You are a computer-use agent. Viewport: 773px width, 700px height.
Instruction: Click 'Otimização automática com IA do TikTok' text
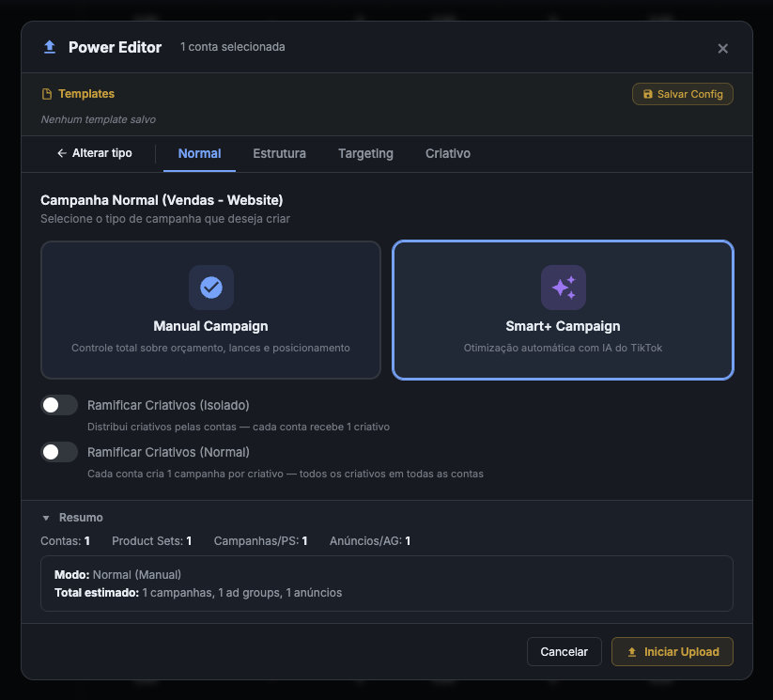tap(563, 348)
